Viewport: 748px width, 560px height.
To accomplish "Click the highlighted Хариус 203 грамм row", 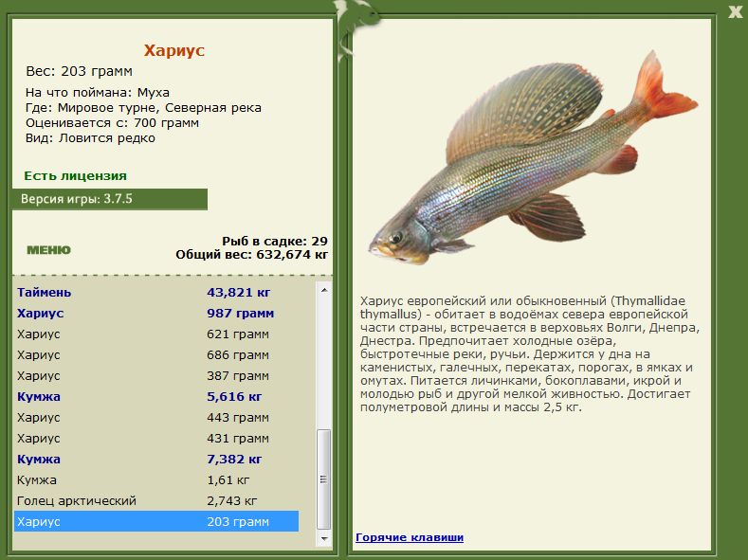I will [156, 521].
